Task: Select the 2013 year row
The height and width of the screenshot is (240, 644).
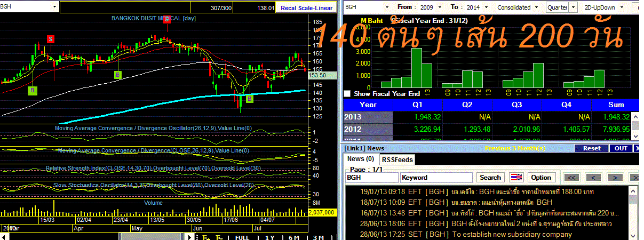Action: pyautogui.click(x=368, y=117)
